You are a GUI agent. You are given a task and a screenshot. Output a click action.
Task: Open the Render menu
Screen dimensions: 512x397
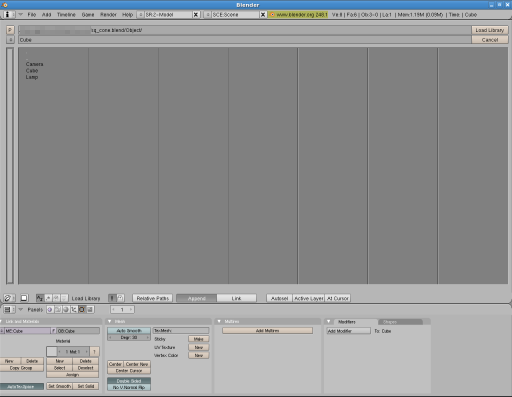click(x=108, y=15)
